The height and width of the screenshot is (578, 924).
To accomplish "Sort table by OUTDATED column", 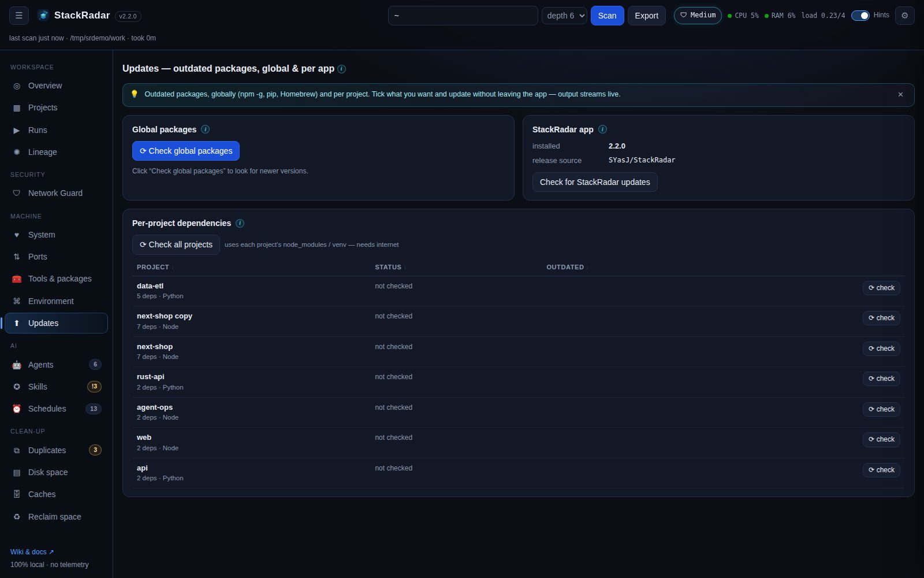I will [567, 267].
